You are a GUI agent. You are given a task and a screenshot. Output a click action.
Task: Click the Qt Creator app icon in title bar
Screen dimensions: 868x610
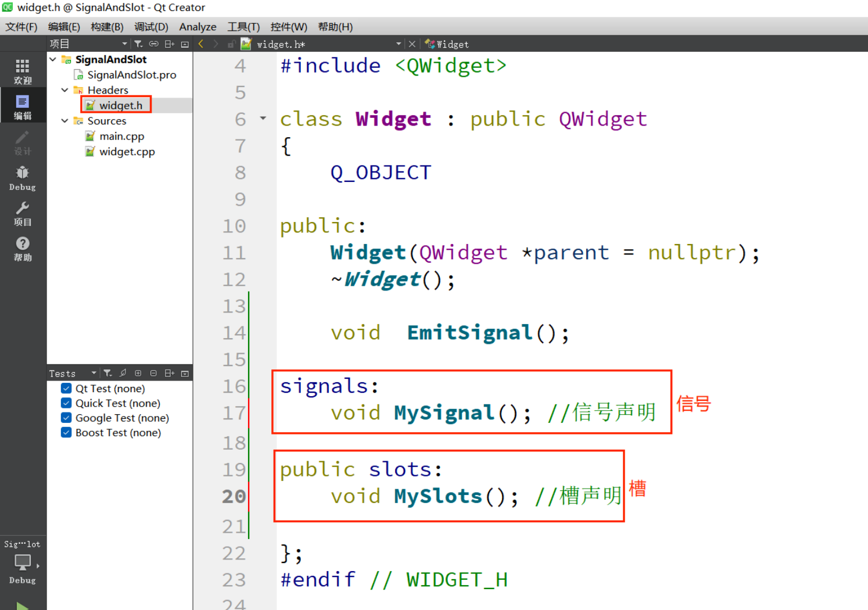click(x=7, y=7)
